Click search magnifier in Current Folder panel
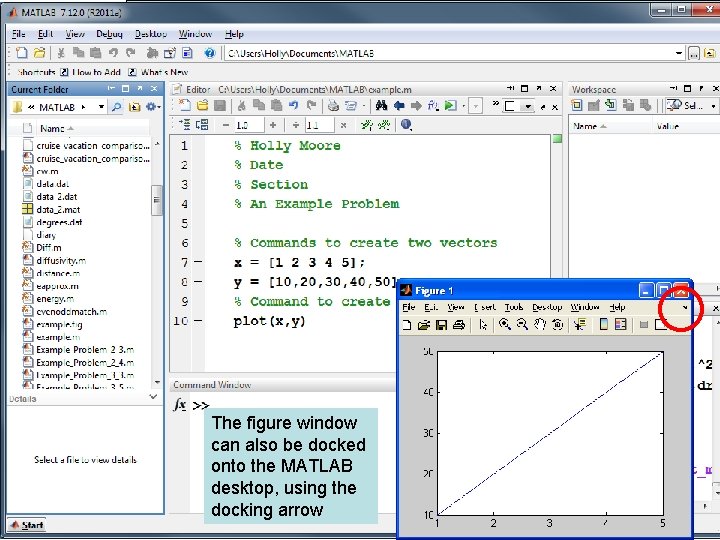Screen dimensions: 720x540 point(117,107)
